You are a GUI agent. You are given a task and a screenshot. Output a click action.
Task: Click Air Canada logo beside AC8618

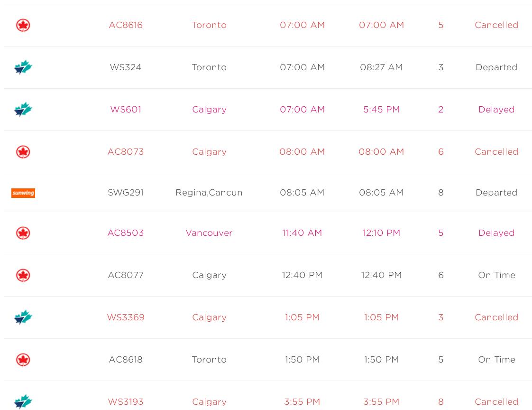tap(23, 360)
